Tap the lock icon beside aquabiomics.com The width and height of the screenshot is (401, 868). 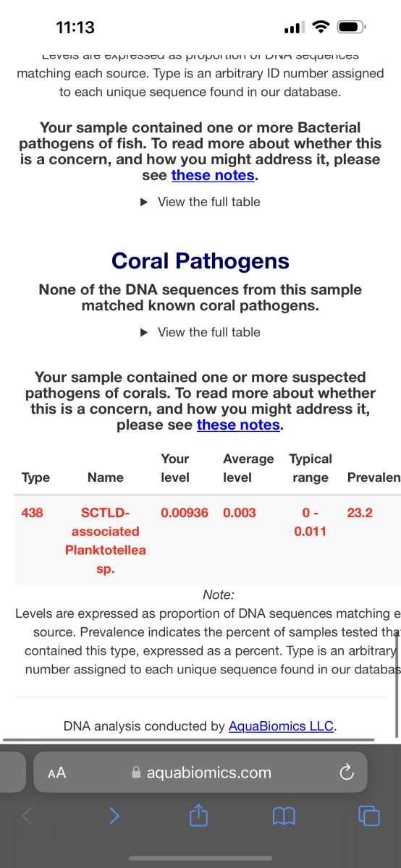[x=136, y=773]
